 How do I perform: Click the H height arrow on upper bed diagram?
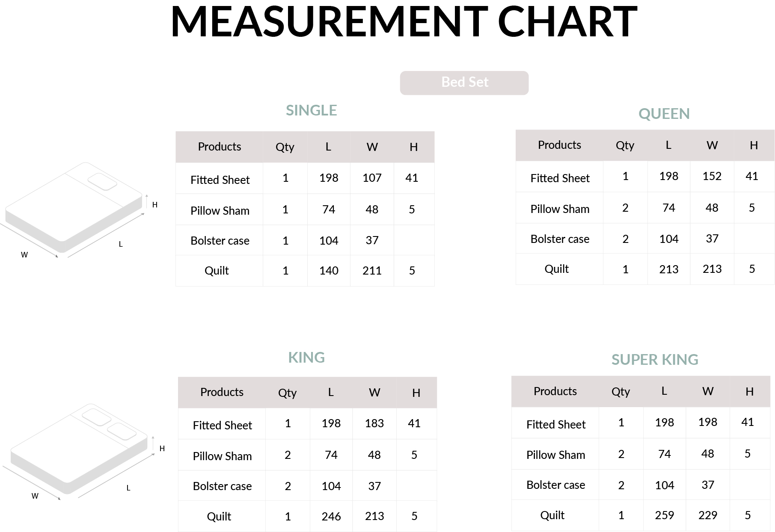147,201
